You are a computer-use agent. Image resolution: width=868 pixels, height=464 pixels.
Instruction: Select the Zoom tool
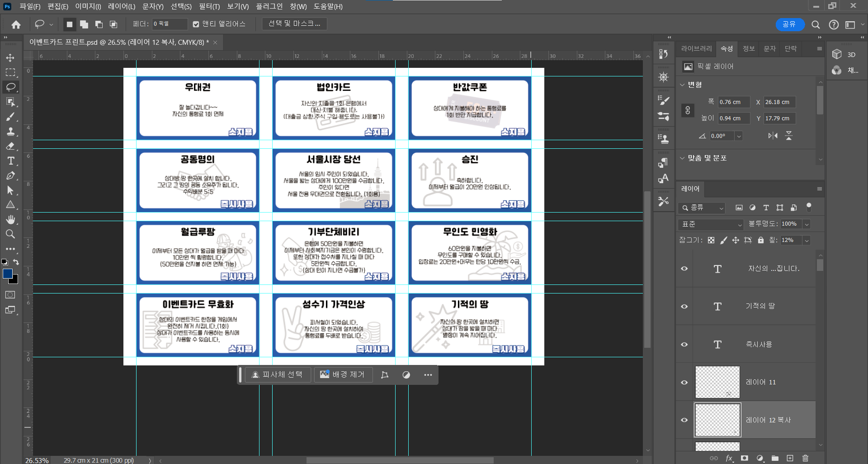point(10,234)
